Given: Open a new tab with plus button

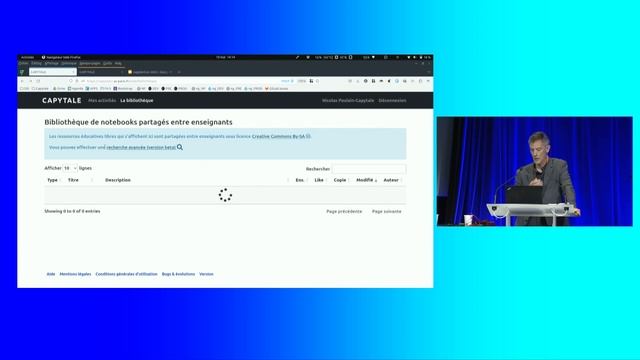Looking at the screenshot, I should click(x=179, y=72).
